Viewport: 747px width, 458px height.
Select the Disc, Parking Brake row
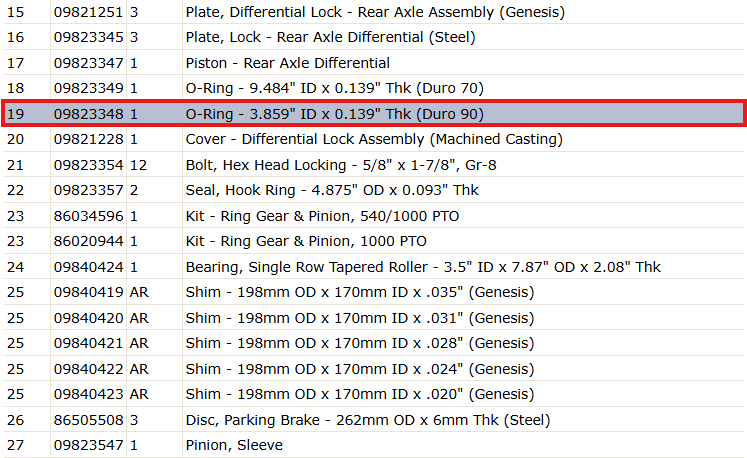374,420
